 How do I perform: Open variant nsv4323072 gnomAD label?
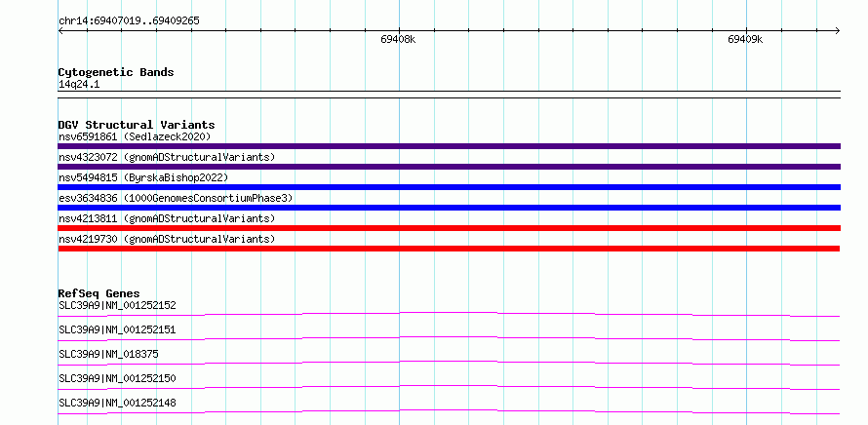coord(167,157)
